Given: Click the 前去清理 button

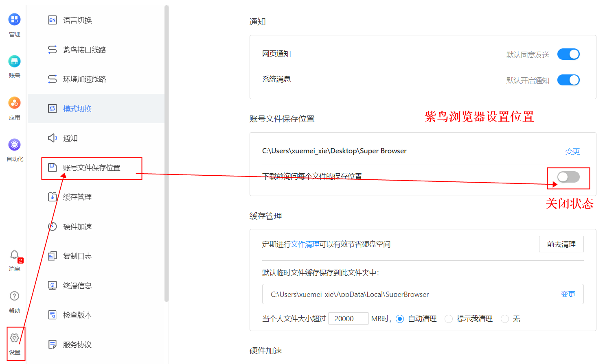Looking at the screenshot, I should coord(561,244).
